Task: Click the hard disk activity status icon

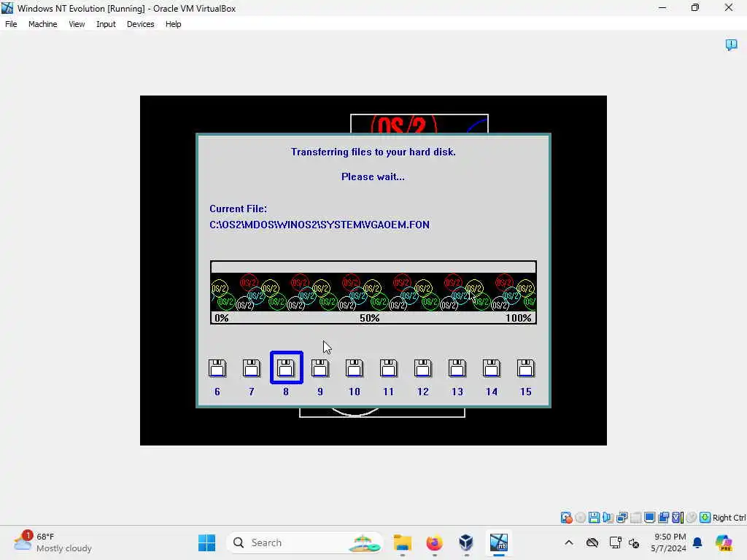Action: pyautogui.click(x=566, y=518)
